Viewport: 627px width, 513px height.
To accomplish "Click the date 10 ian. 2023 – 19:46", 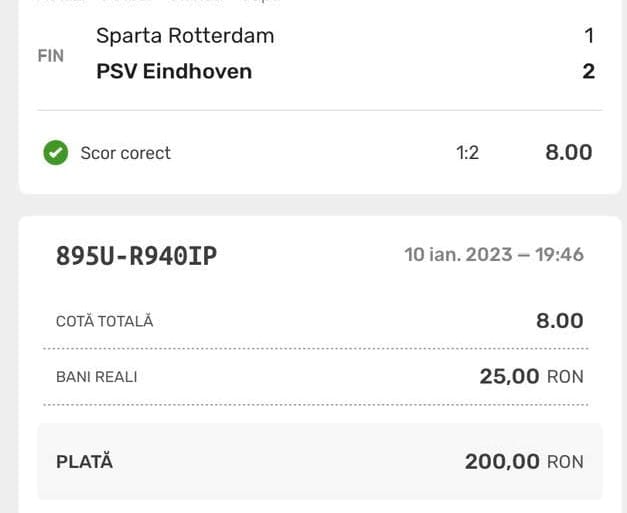I will [494, 255].
